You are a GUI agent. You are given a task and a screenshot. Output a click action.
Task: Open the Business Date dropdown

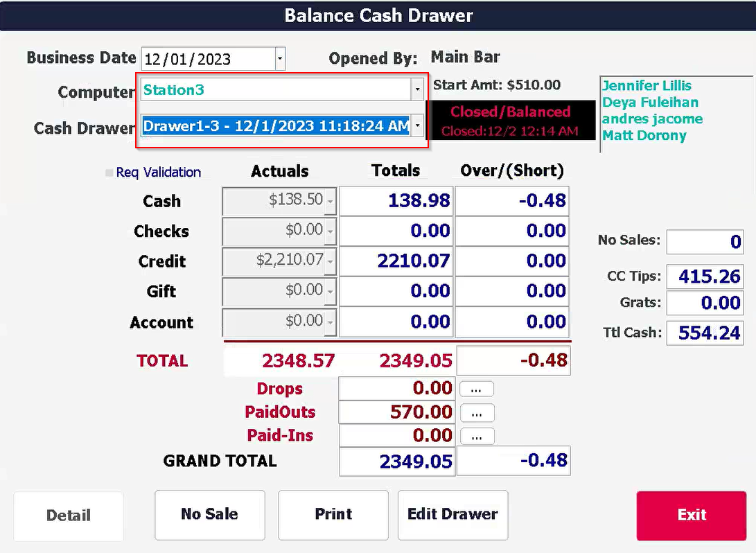pyautogui.click(x=280, y=58)
